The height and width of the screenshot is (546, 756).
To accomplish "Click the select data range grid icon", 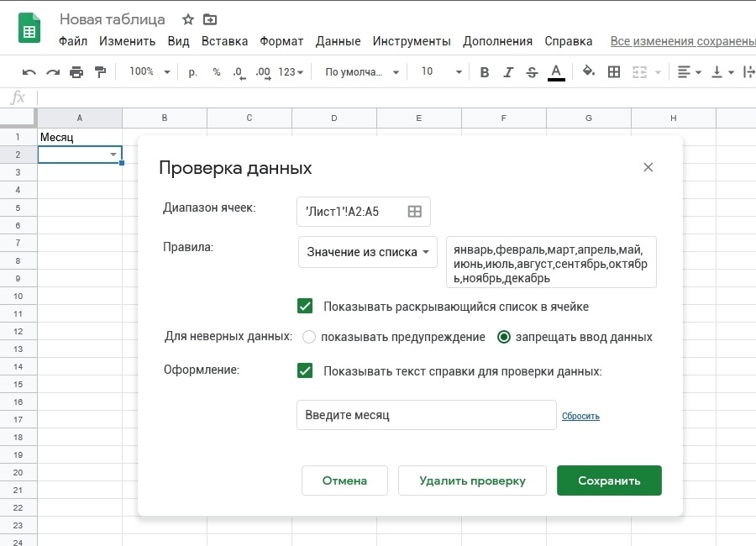I will (415, 212).
